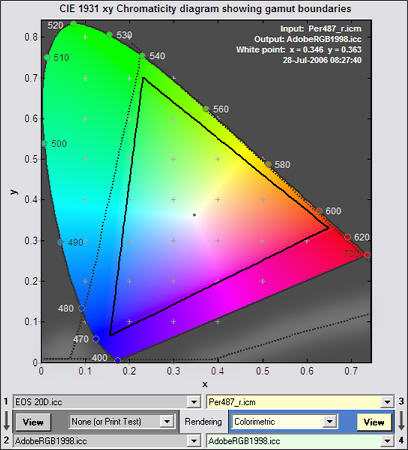Click the 580 nm marker on locus
408x450 pixels.
(x=268, y=164)
